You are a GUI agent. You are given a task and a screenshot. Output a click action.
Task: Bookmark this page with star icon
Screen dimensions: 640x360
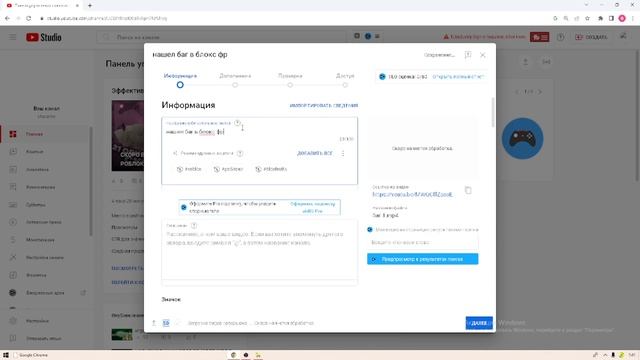587,18
